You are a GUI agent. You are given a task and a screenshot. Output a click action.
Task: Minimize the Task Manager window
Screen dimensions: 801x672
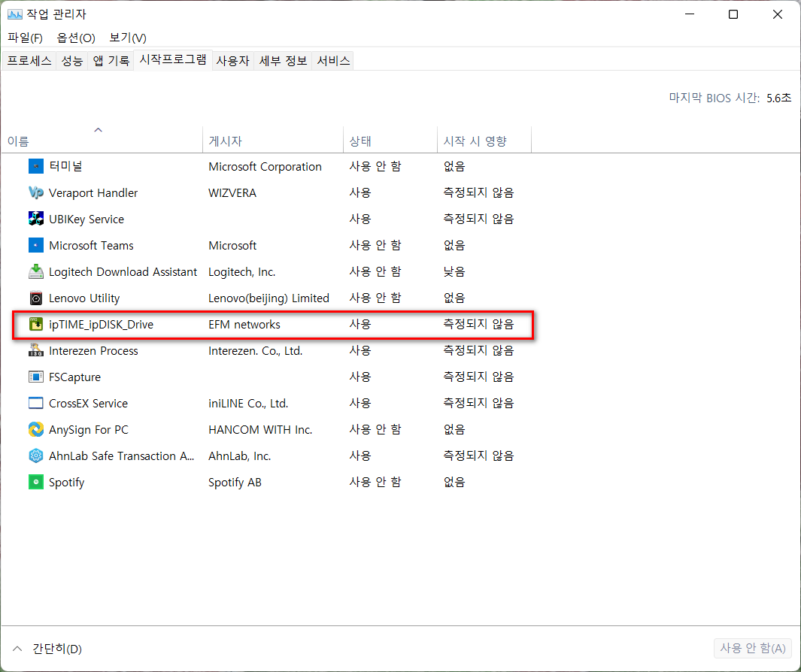pos(690,14)
